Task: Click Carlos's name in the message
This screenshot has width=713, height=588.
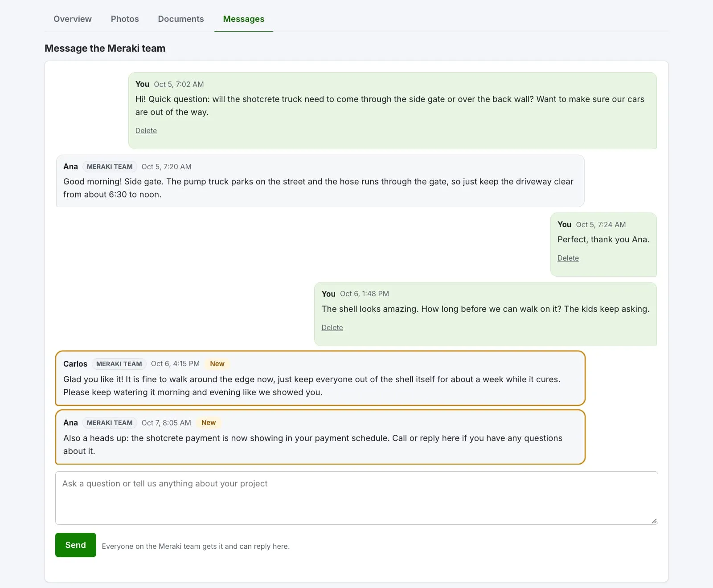Action: (x=75, y=364)
